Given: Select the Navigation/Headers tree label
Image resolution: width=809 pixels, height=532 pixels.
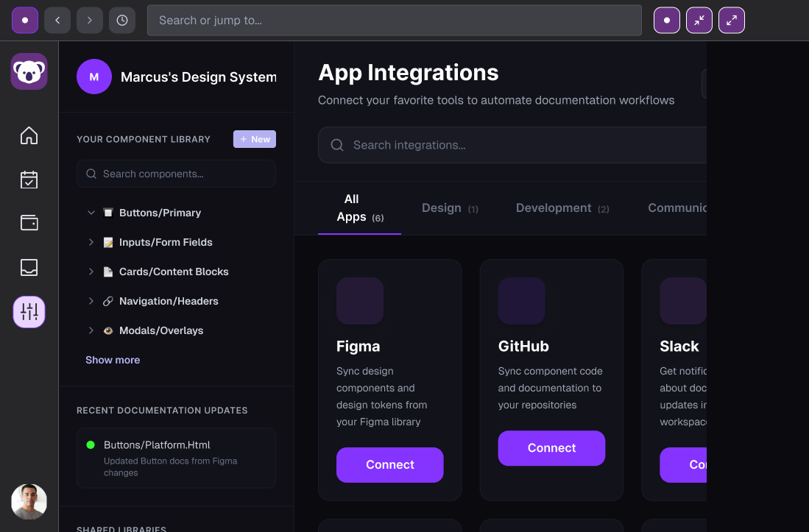Looking at the screenshot, I should pos(169,301).
